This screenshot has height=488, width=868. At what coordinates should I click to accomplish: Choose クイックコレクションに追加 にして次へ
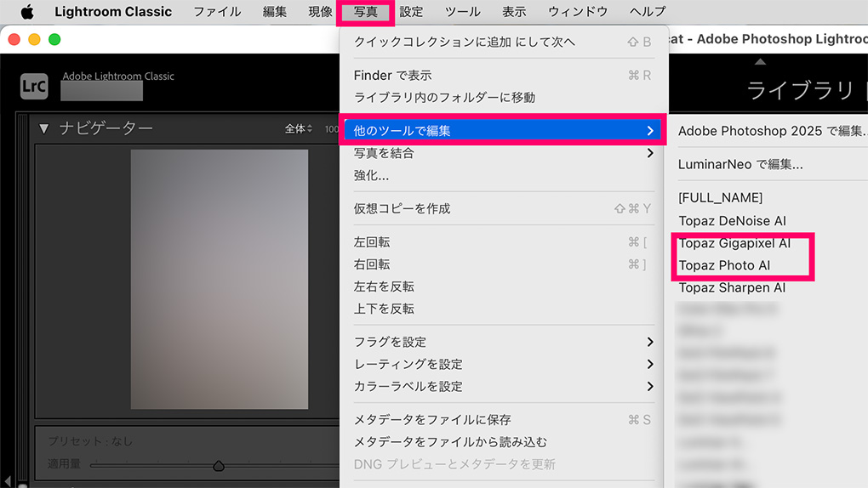[x=503, y=42]
